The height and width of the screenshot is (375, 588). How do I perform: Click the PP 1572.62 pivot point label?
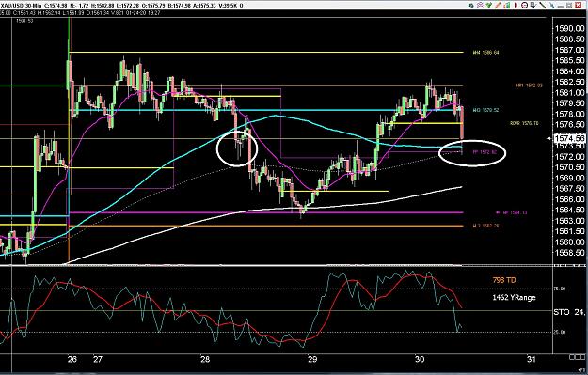[x=485, y=152]
